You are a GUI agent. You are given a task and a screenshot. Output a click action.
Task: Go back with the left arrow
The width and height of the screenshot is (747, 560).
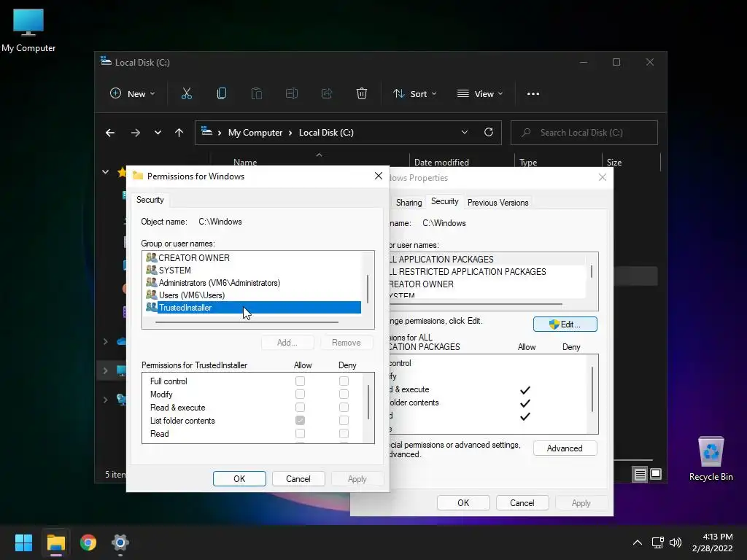[110, 133]
